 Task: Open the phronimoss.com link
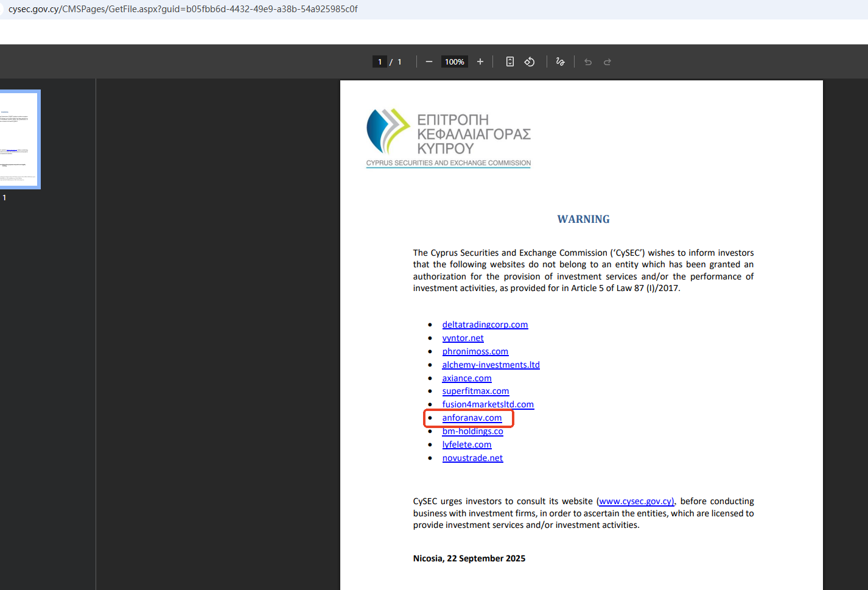click(475, 351)
